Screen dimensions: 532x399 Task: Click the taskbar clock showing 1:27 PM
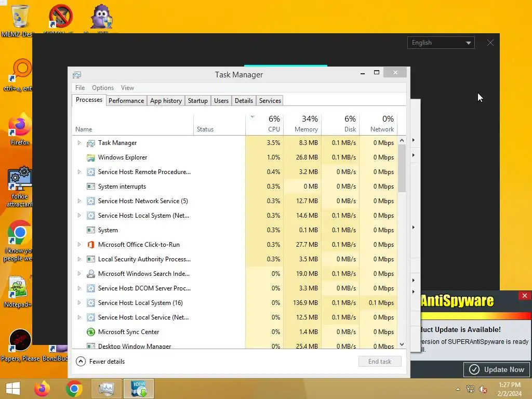510,389
